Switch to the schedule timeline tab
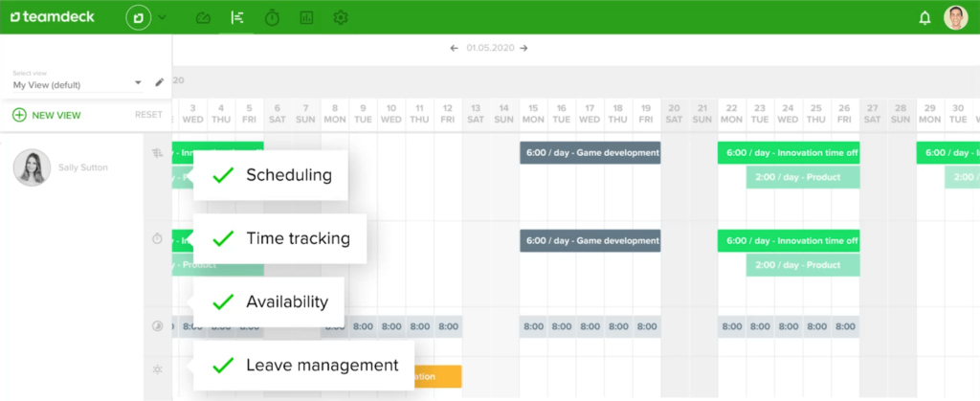 coord(236,17)
